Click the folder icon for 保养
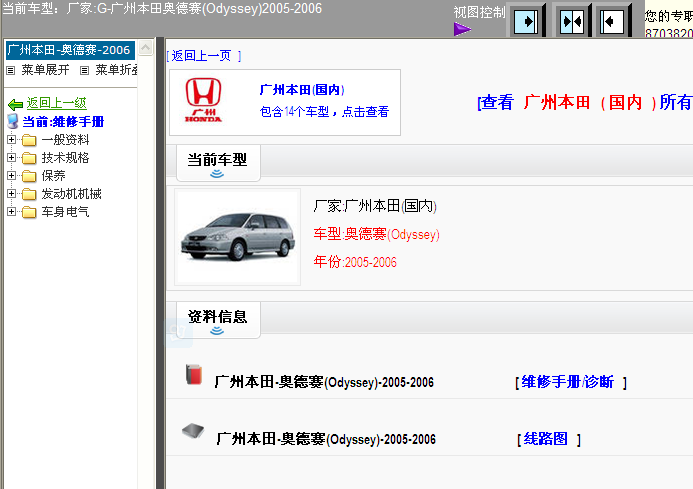 click(29, 176)
